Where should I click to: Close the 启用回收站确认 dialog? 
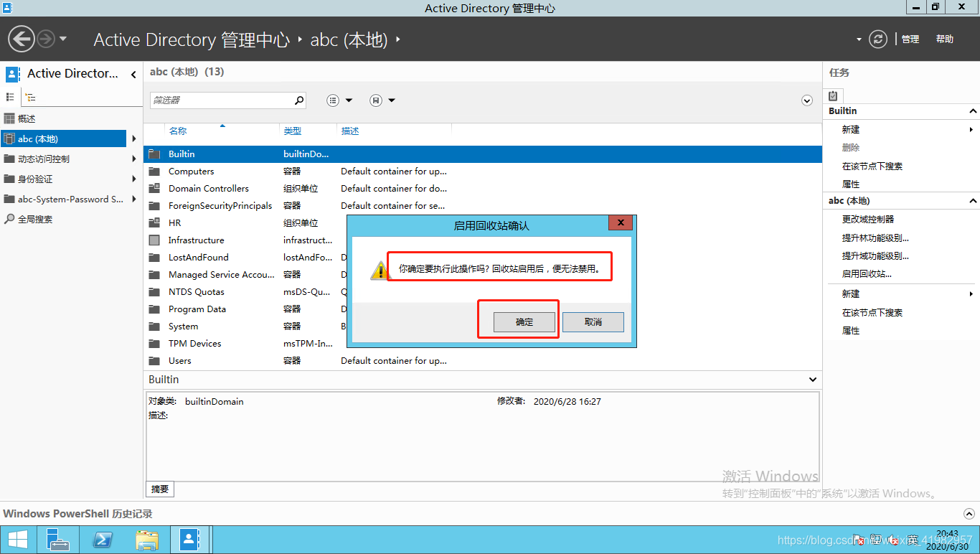(x=621, y=222)
